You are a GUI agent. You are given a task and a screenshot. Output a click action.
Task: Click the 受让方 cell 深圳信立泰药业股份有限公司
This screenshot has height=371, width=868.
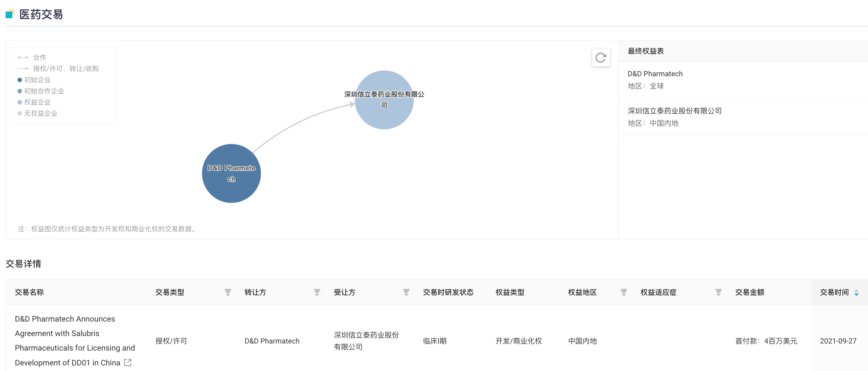[x=366, y=341]
